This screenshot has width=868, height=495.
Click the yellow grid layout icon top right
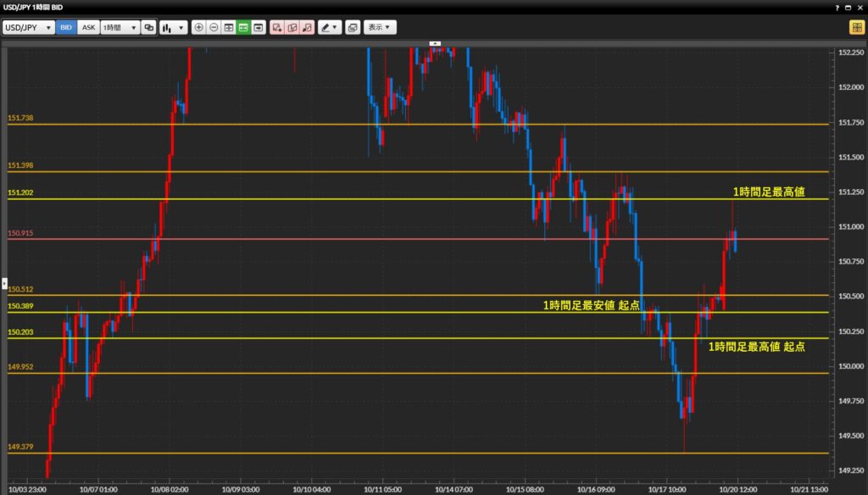pyautogui.click(x=855, y=27)
